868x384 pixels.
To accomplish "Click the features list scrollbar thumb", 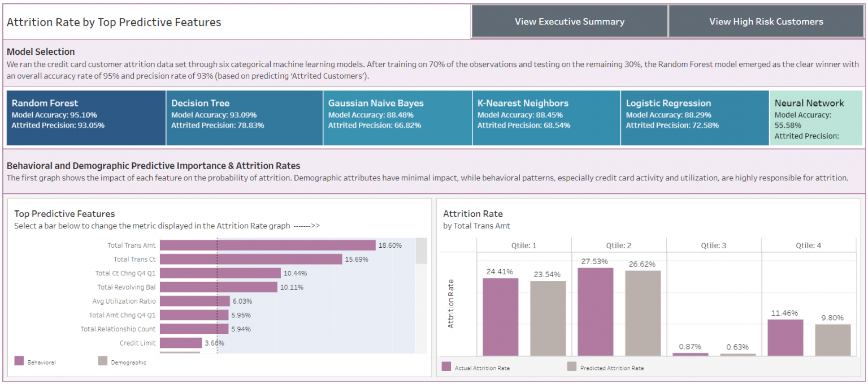I will [421, 251].
